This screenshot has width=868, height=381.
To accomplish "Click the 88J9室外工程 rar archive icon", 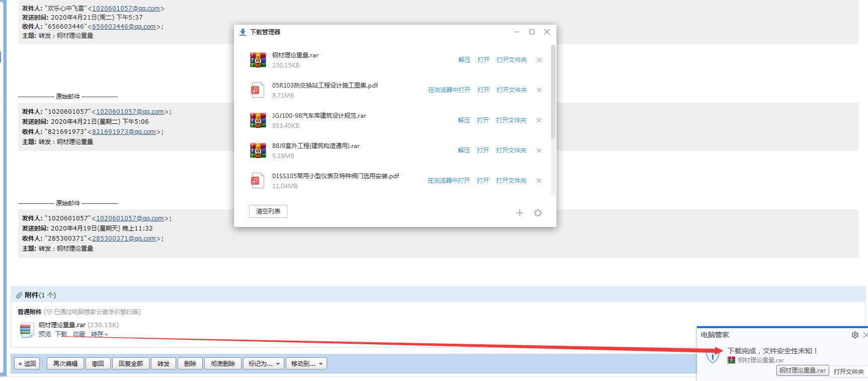I will tap(258, 150).
